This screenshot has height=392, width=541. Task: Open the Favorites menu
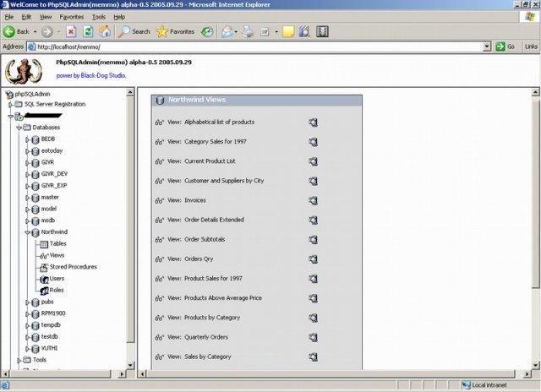(x=71, y=17)
